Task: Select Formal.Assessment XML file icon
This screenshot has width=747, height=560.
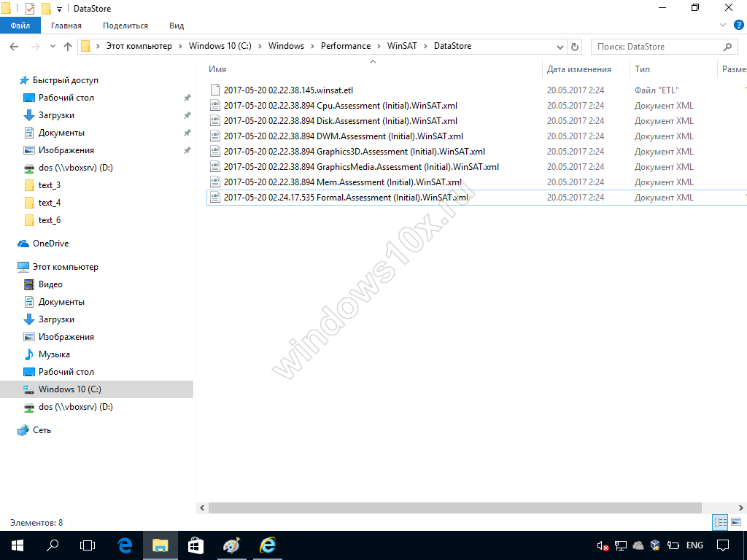Action: click(x=215, y=197)
